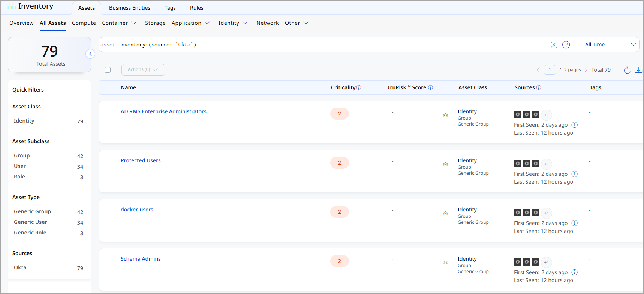
Task: Open Sources column info icon
Action: 539,87
